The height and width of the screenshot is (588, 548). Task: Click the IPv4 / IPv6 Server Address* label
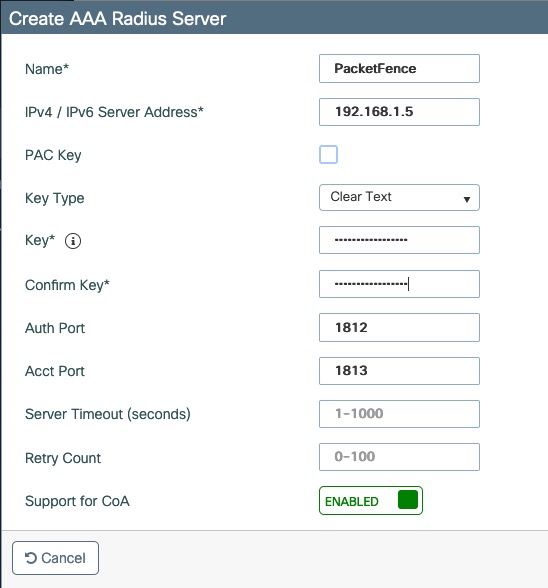[x=114, y=112]
